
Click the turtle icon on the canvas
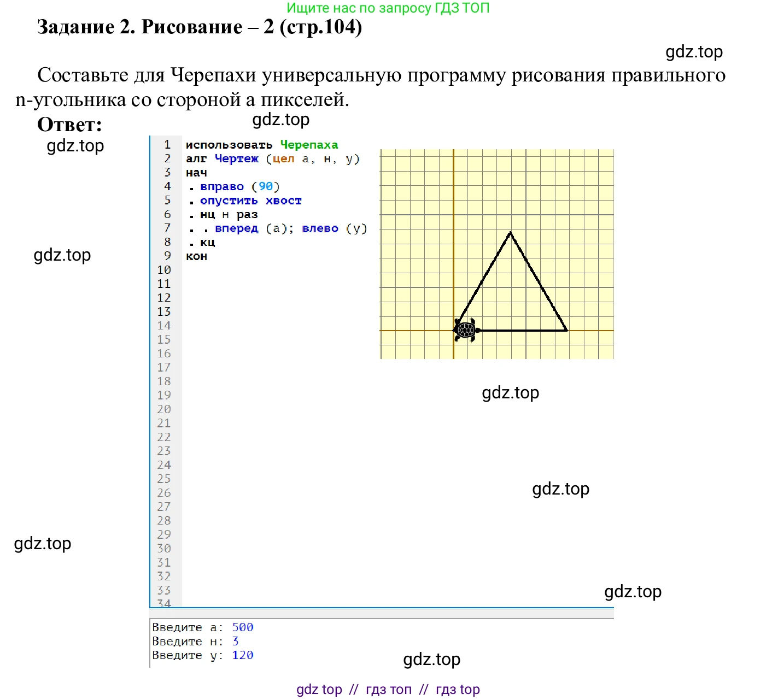coord(466,330)
